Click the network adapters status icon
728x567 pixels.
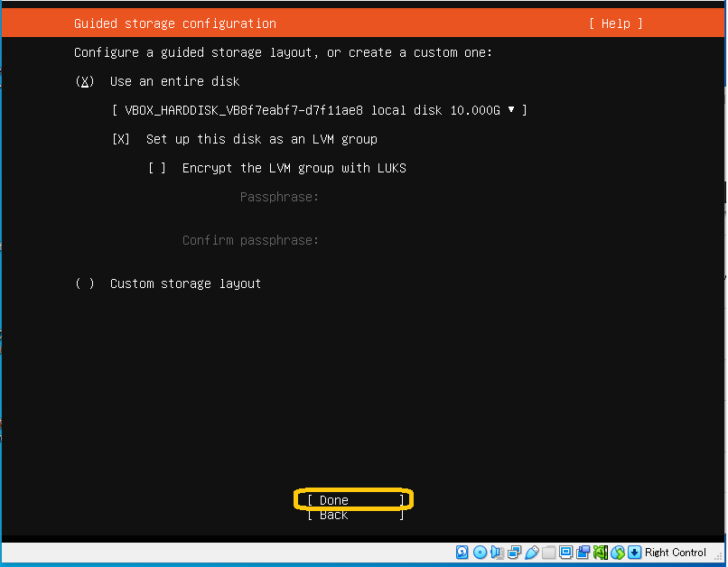click(514, 553)
